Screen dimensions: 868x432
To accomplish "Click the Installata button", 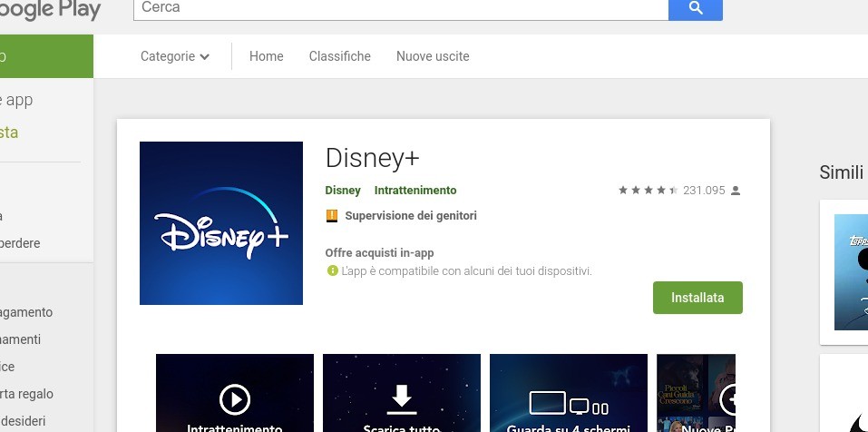I will (697, 298).
